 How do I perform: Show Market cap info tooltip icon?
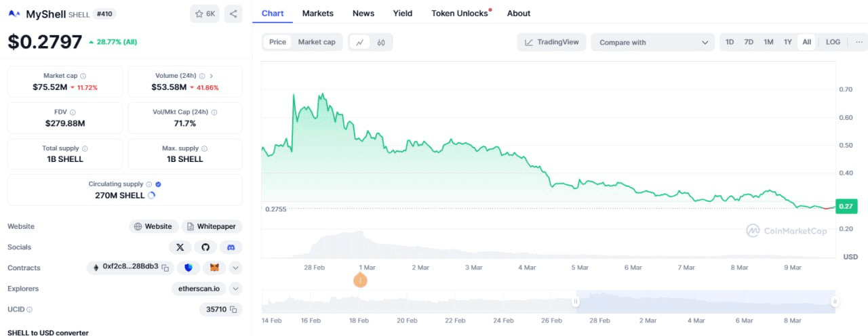click(x=83, y=76)
